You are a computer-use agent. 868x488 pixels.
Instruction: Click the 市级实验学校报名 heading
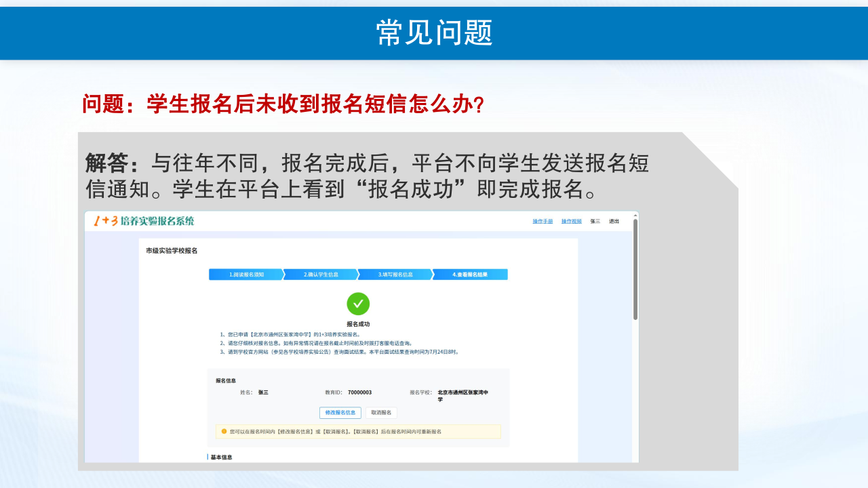[x=172, y=251]
